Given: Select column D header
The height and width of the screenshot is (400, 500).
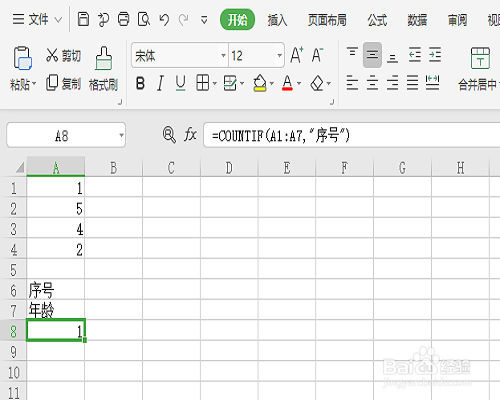Looking at the screenshot, I should click(229, 167).
